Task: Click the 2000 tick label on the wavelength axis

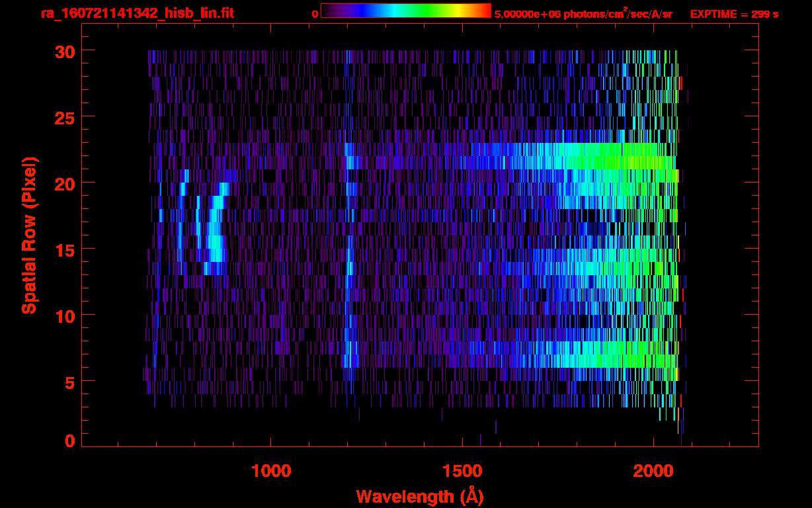Action: (x=653, y=471)
